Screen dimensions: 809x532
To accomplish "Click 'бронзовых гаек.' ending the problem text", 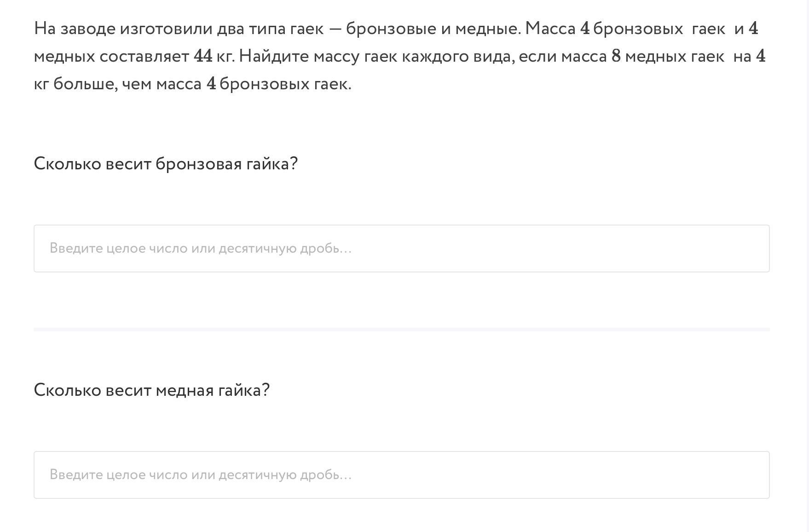I will (285, 84).
